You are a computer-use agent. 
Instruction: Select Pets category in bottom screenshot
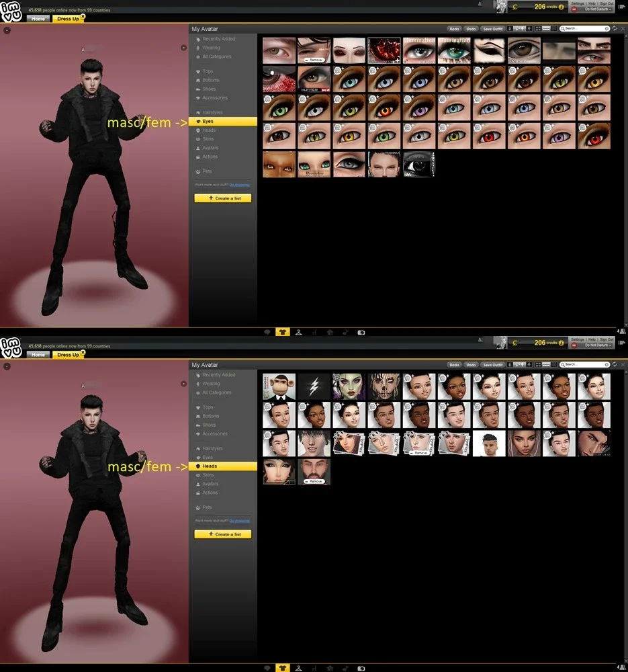(x=207, y=507)
